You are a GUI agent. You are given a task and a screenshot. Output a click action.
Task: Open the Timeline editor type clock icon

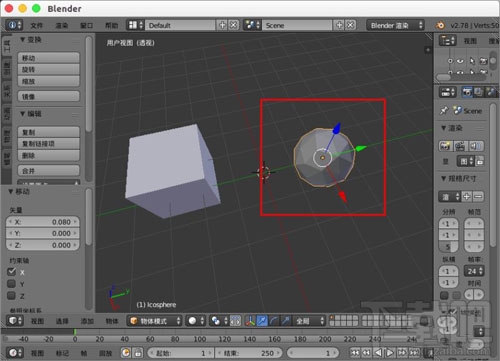(x=14, y=353)
